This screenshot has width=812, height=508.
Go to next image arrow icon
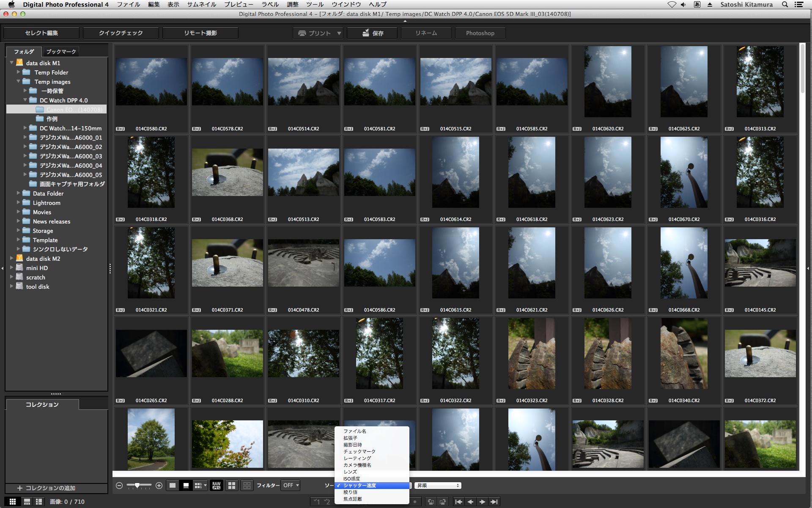tap(482, 502)
